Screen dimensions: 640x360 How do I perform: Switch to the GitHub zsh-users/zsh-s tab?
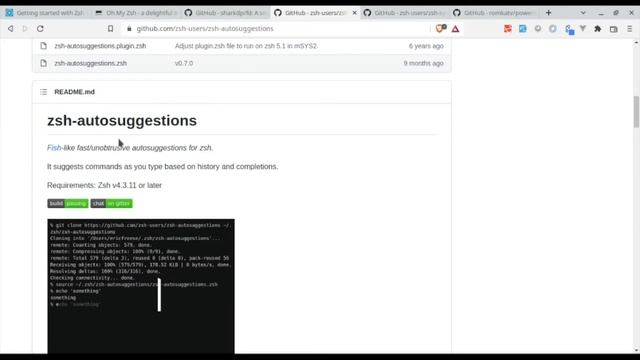click(404, 13)
